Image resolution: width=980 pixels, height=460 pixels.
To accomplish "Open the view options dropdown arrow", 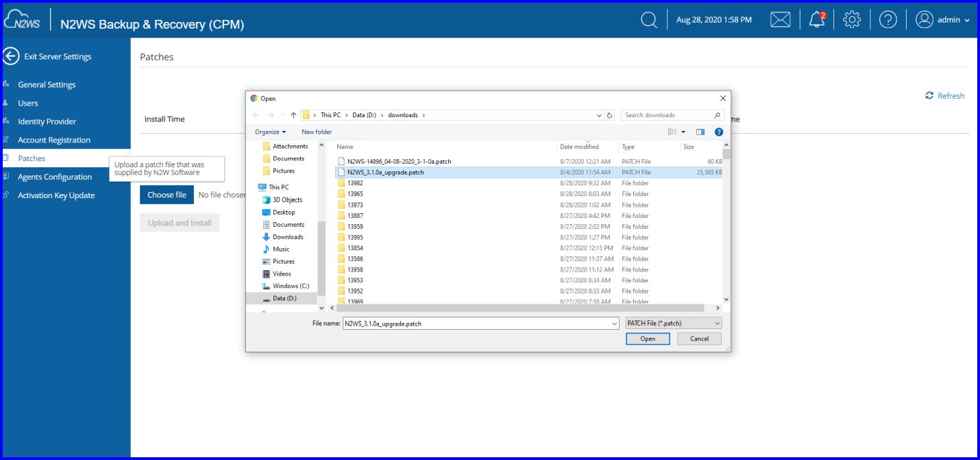I will tap(683, 132).
